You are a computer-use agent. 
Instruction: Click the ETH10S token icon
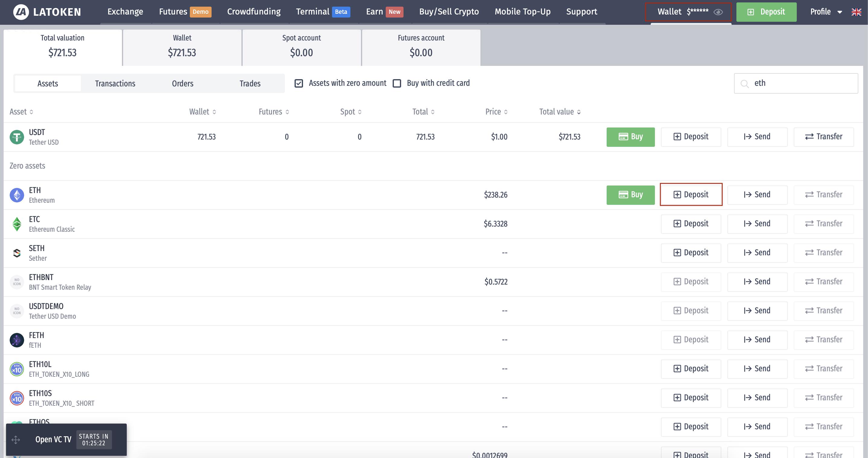point(17,398)
